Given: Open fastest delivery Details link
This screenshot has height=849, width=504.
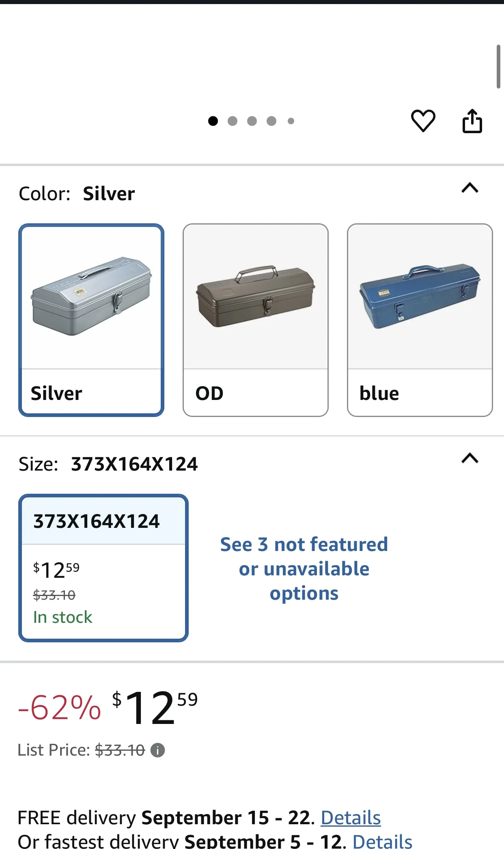Looking at the screenshot, I should [382, 841].
